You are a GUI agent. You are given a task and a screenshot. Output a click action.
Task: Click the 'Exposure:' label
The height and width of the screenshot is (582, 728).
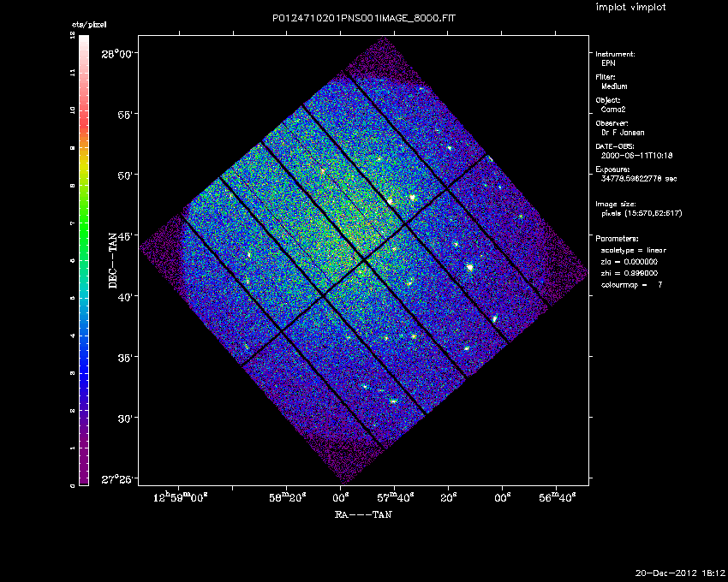pos(613,169)
